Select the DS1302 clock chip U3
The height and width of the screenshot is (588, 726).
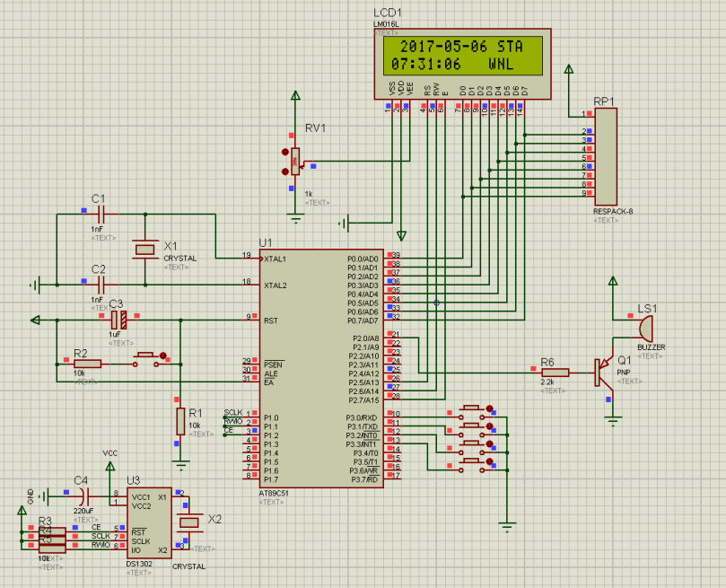[x=149, y=522]
